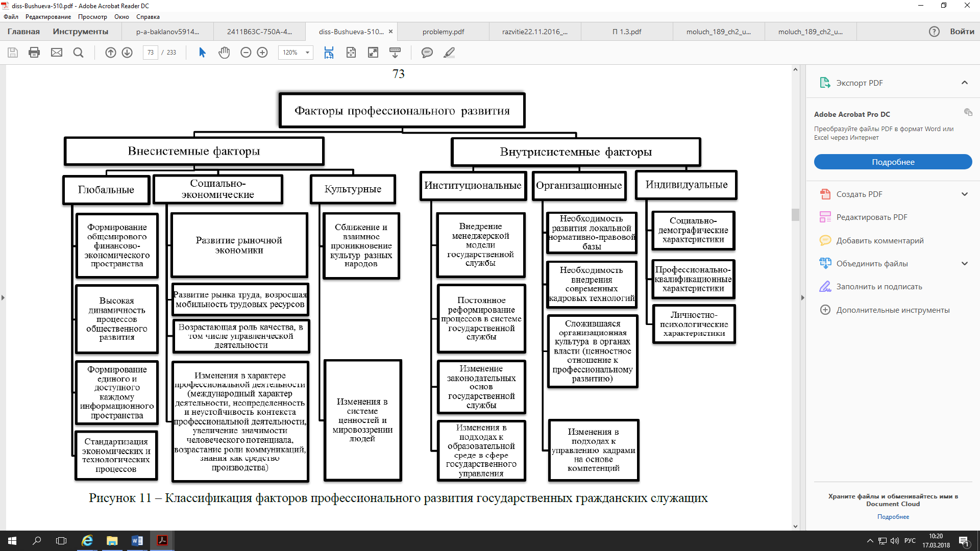Screen dimensions: 980x551
Task: Click the РУС language indicator
Action: point(910,541)
